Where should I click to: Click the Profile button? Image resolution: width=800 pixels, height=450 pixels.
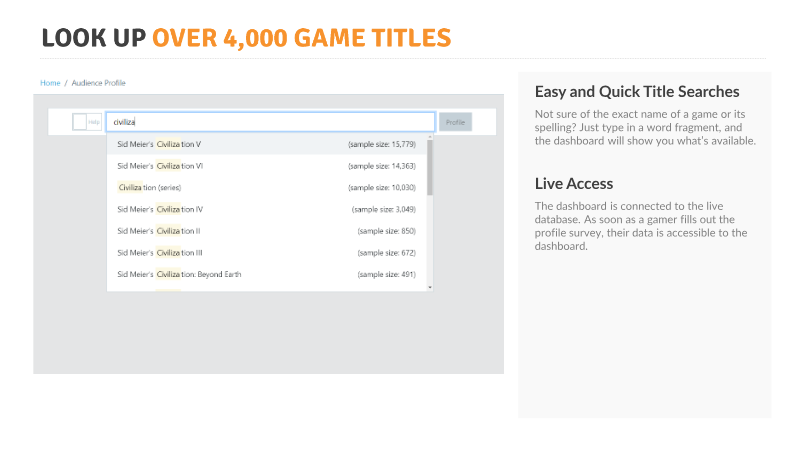[x=455, y=122]
